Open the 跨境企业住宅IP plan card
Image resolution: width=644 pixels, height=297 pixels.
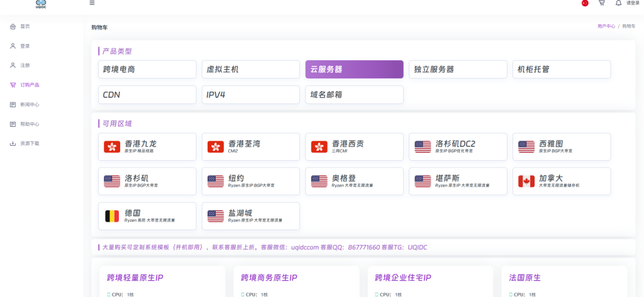(x=430, y=281)
